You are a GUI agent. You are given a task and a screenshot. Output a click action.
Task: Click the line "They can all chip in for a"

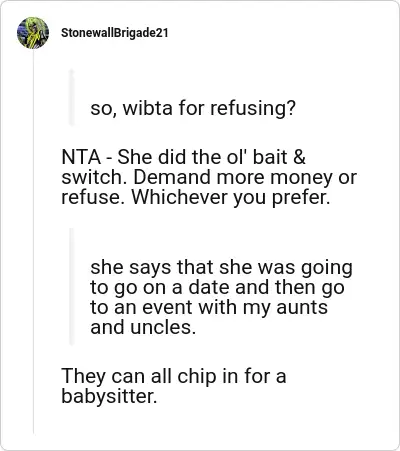[x=174, y=376]
